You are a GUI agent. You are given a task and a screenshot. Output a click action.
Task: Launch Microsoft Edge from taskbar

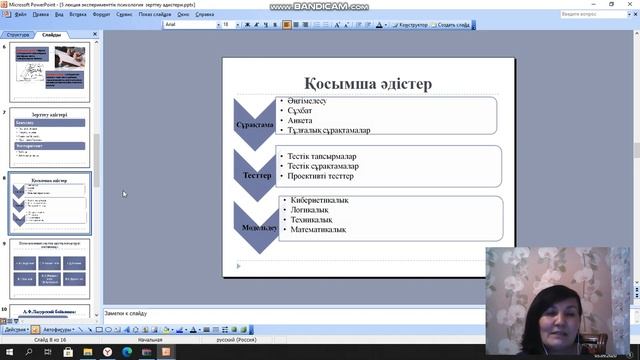[127, 352]
